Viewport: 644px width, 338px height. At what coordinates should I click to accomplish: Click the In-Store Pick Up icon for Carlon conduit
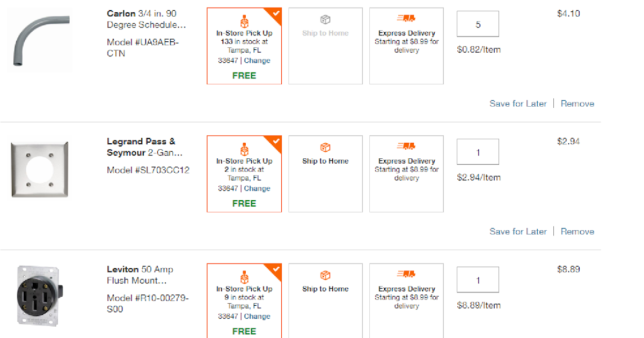click(244, 20)
